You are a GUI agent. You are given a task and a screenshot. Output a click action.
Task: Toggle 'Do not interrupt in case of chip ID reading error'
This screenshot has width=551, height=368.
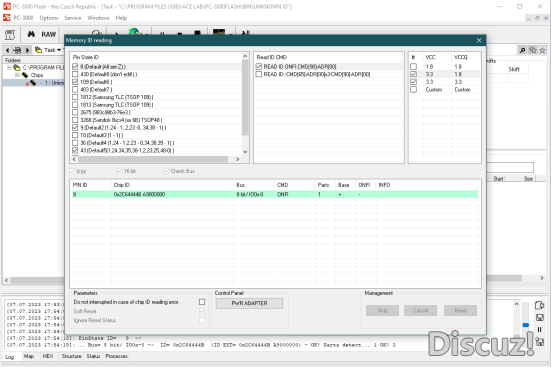(x=202, y=302)
